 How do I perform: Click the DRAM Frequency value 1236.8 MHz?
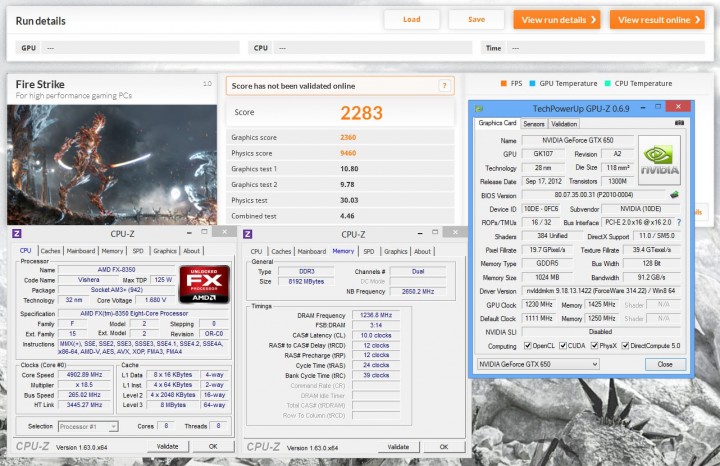click(x=376, y=315)
